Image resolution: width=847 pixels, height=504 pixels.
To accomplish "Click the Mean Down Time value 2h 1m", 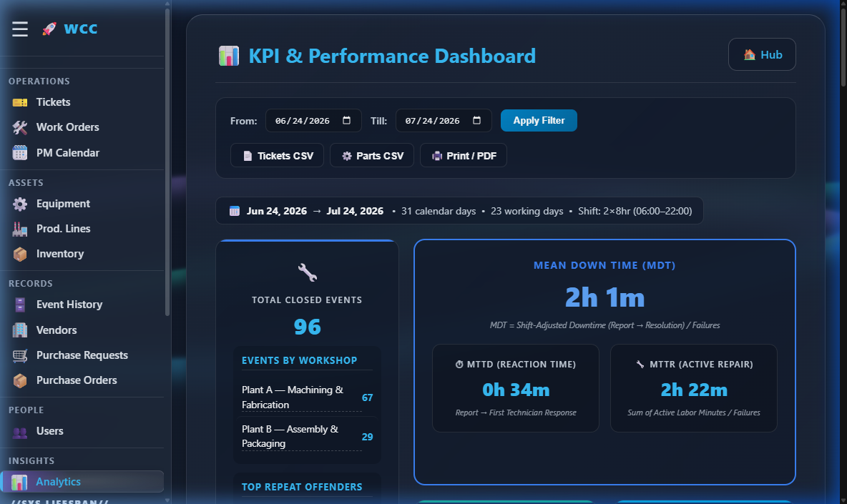I will click(x=604, y=297).
